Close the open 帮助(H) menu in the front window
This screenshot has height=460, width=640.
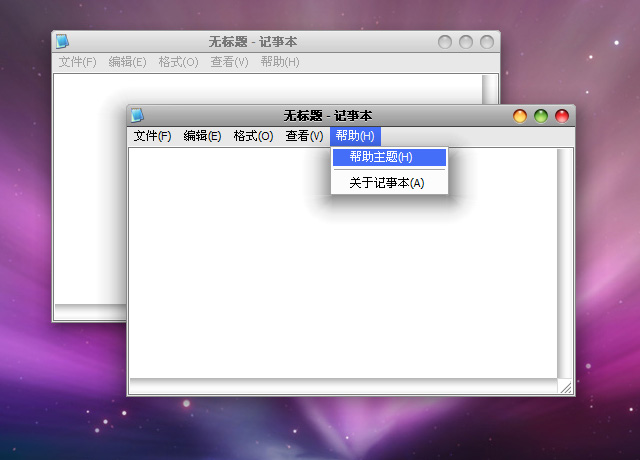(x=355, y=136)
